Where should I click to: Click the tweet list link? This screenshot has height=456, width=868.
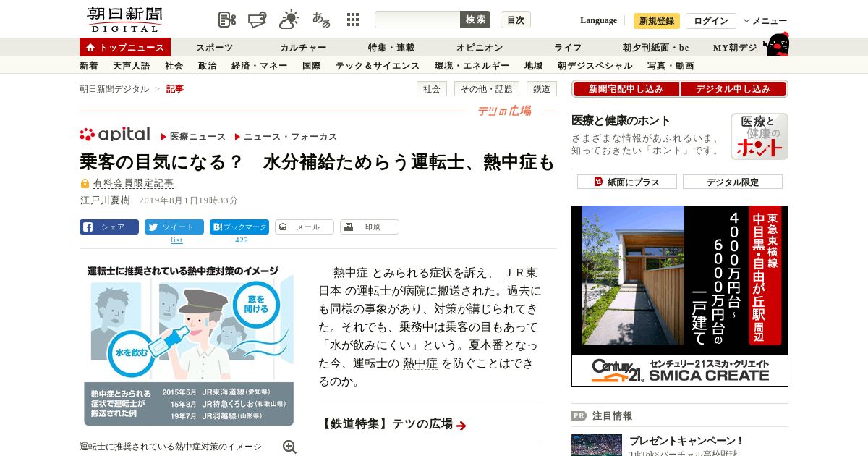(176, 240)
